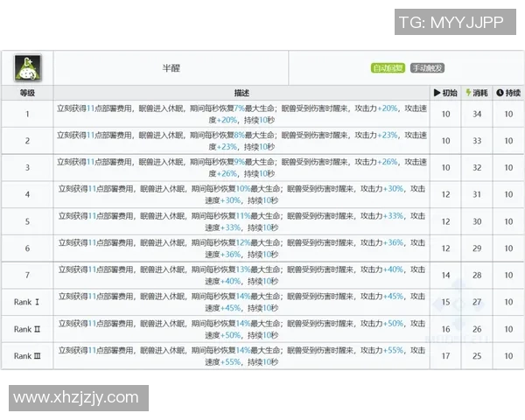Click the description with 攻击力+30%
The width and height of the screenshot is (525, 420).
241,194
